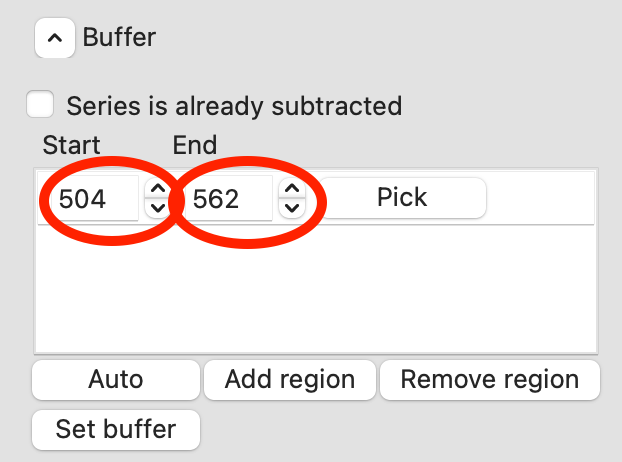Click the Buffer section title text
The height and width of the screenshot is (462, 622).
click(x=119, y=39)
